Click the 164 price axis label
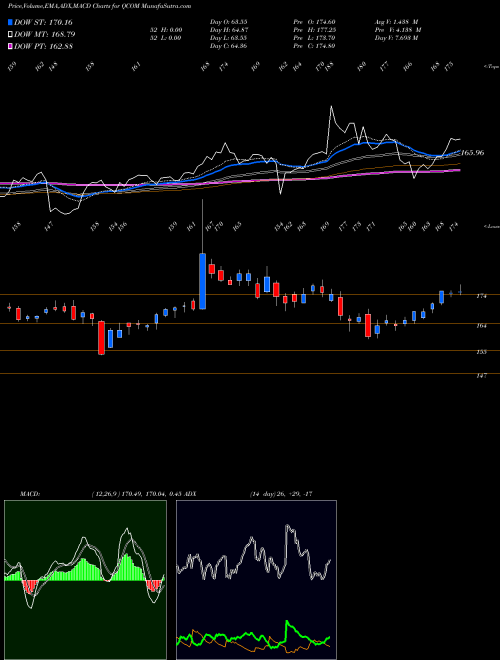The image size is (500, 660). pos(481,325)
